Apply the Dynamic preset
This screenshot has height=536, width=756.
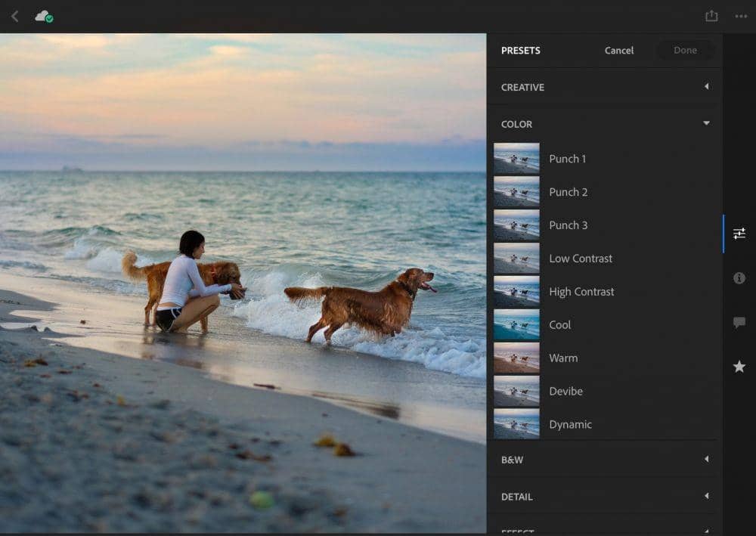[570, 424]
